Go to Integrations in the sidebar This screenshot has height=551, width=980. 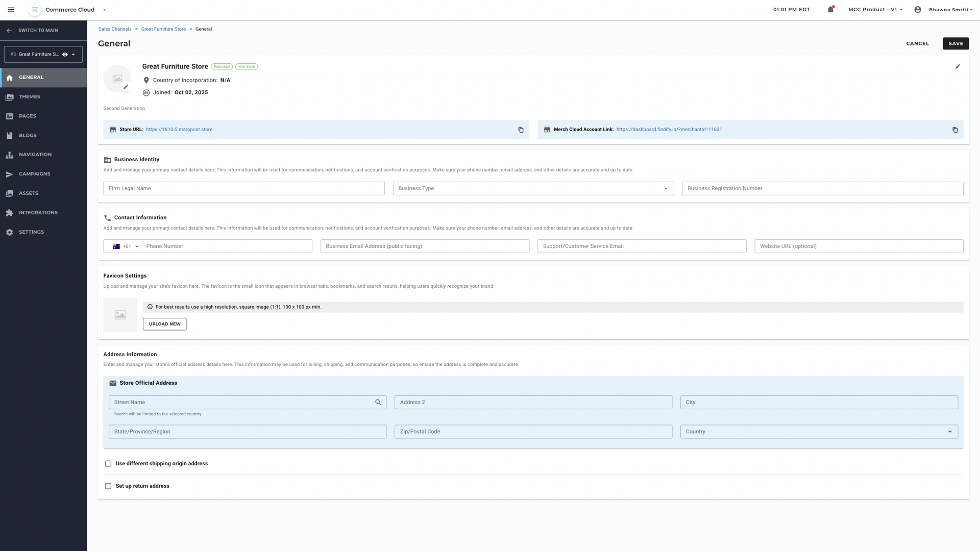point(38,213)
